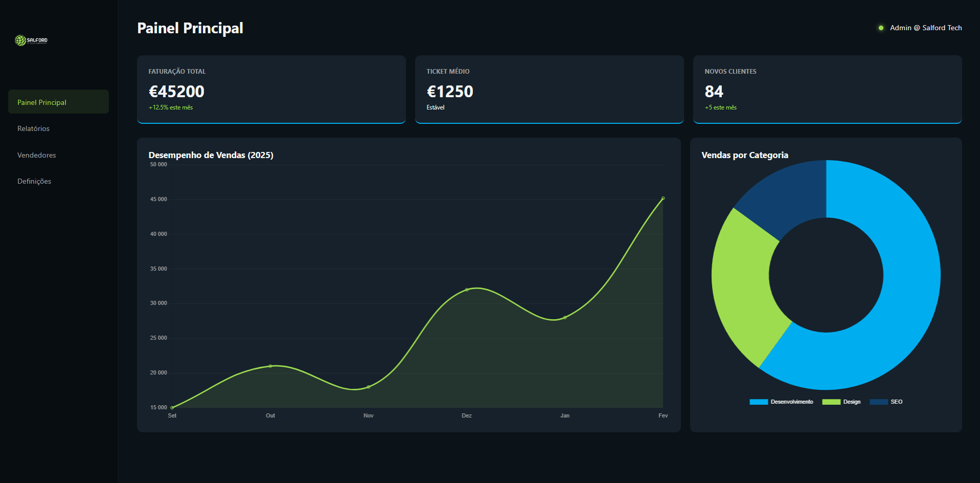Toggle the green Design legend swatch
This screenshot has height=483, width=980.
click(x=831, y=402)
